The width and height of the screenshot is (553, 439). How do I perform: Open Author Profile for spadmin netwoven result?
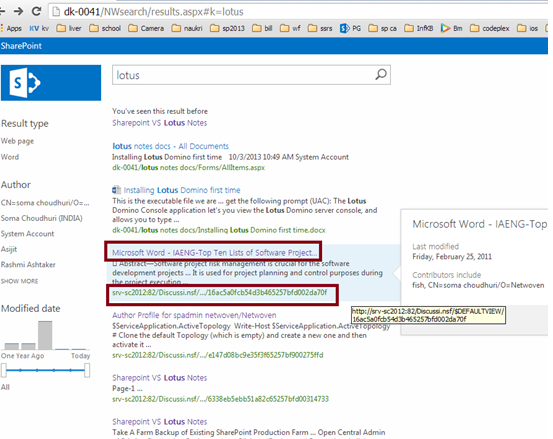point(194,315)
